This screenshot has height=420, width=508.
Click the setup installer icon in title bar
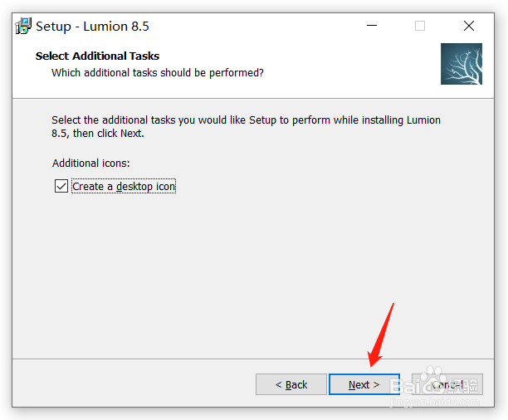[23, 26]
